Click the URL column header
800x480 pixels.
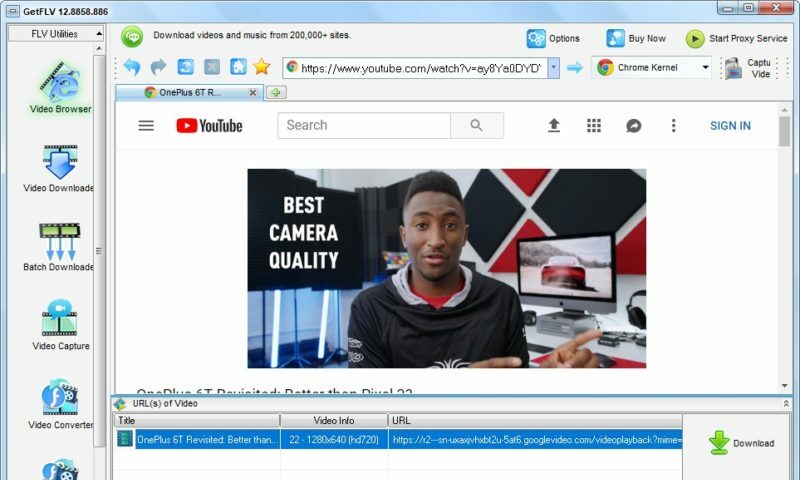[x=535, y=420]
